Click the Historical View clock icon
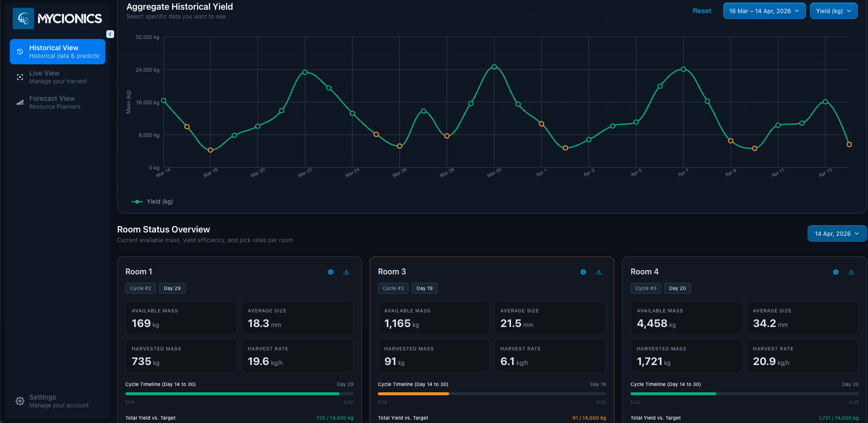 (20, 52)
